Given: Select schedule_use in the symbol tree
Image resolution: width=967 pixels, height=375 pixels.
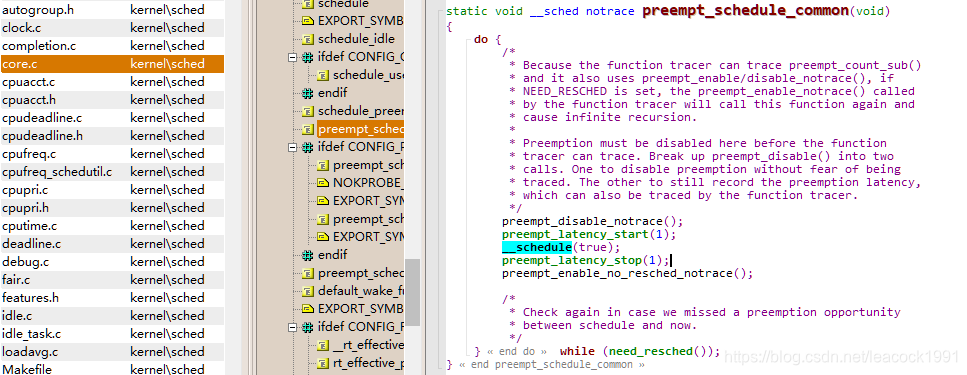Looking at the screenshot, I should click(368, 75).
